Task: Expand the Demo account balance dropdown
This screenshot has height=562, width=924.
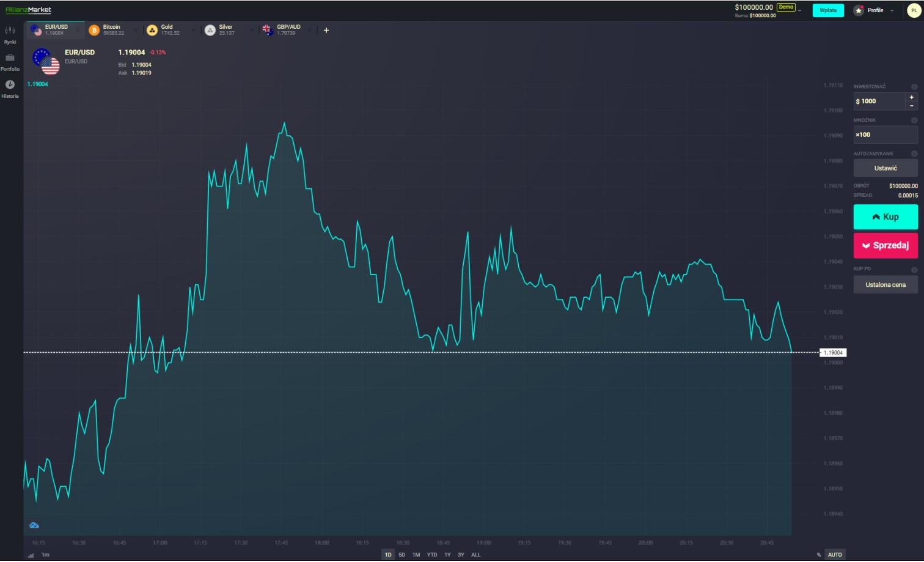Action: click(x=800, y=10)
